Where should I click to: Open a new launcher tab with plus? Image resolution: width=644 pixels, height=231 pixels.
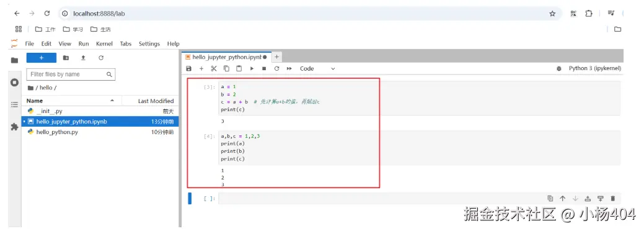pyautogui.click(x=277, y=57)
